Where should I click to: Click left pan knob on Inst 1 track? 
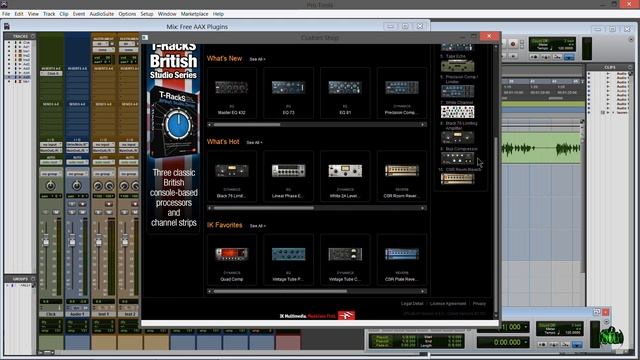click(98, 186)
